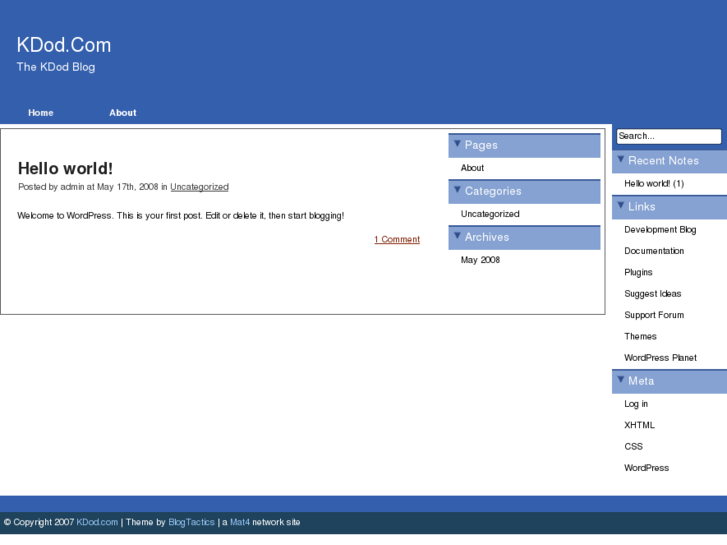Click the tagline The KDod Blog
Viewport: 727px width, 545px height.
click(x=56, y=67)
